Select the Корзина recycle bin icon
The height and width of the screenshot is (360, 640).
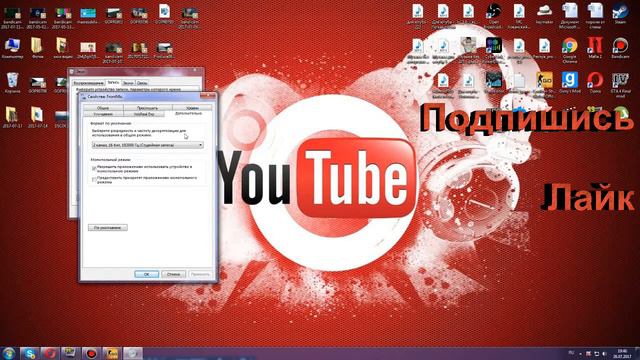coord(12,82)
